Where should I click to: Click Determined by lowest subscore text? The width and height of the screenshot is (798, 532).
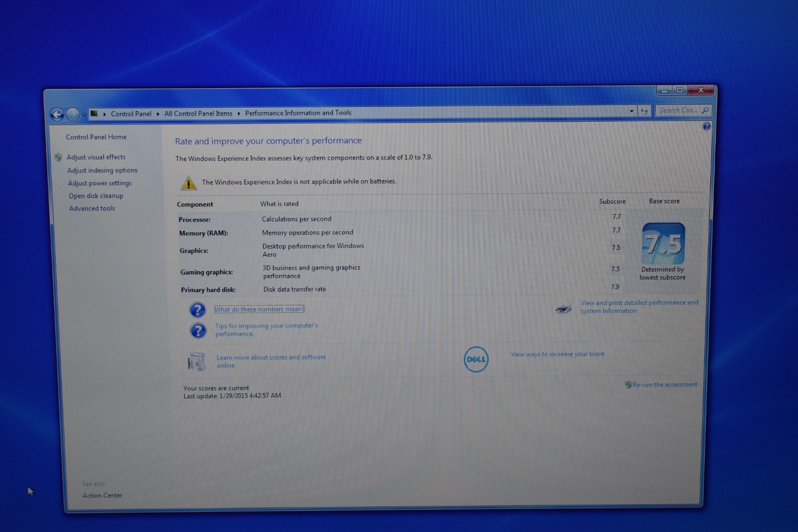[x=663, y=273]
